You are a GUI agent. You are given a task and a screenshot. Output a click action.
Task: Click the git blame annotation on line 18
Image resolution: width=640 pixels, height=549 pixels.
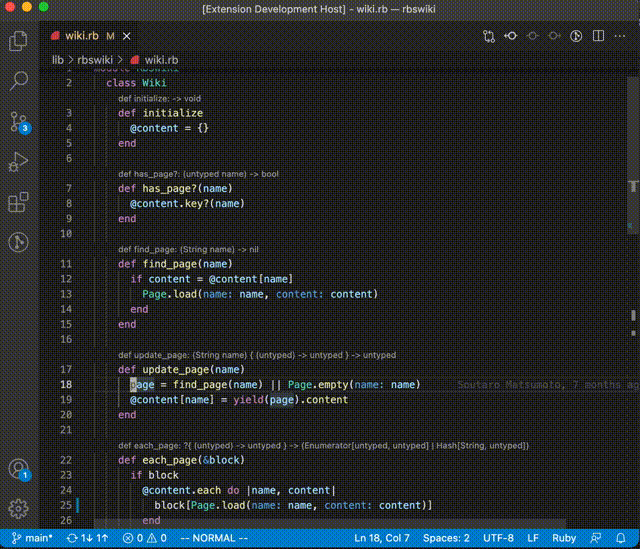[547, 385]
